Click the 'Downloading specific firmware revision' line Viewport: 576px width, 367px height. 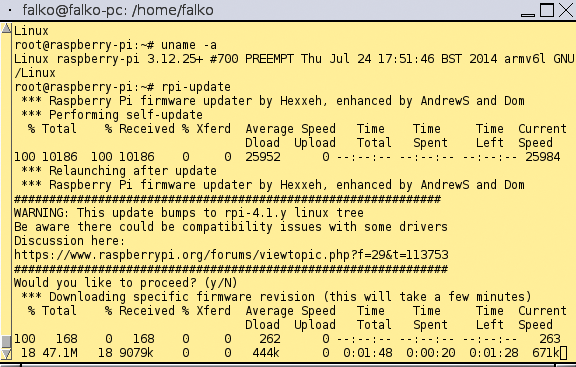pos(276,296)
